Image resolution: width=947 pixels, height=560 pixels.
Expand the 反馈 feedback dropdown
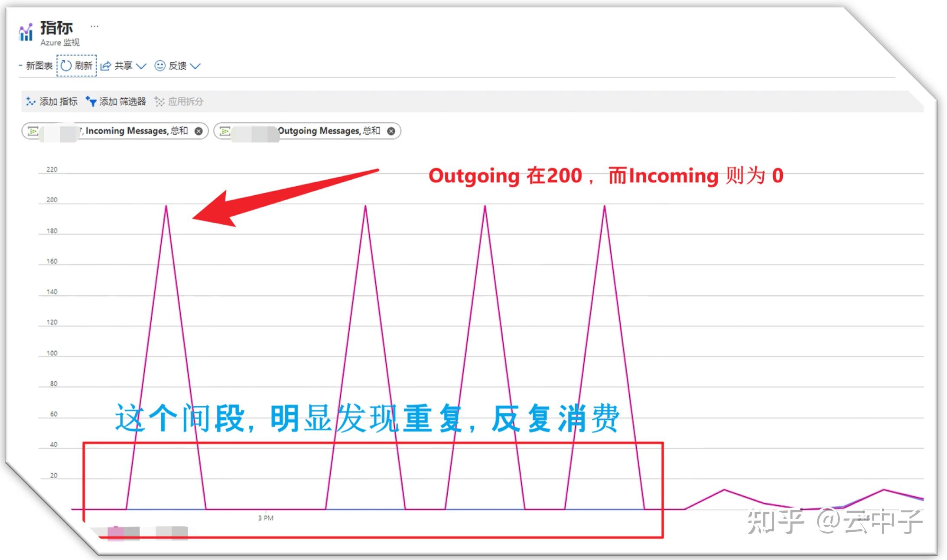(x=196, y=66)
